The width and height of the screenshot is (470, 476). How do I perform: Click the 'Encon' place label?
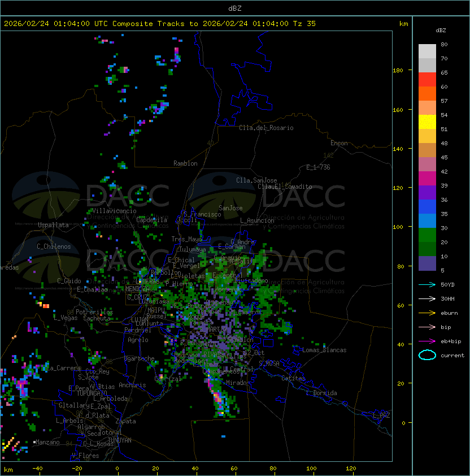(x=339, y=143)
